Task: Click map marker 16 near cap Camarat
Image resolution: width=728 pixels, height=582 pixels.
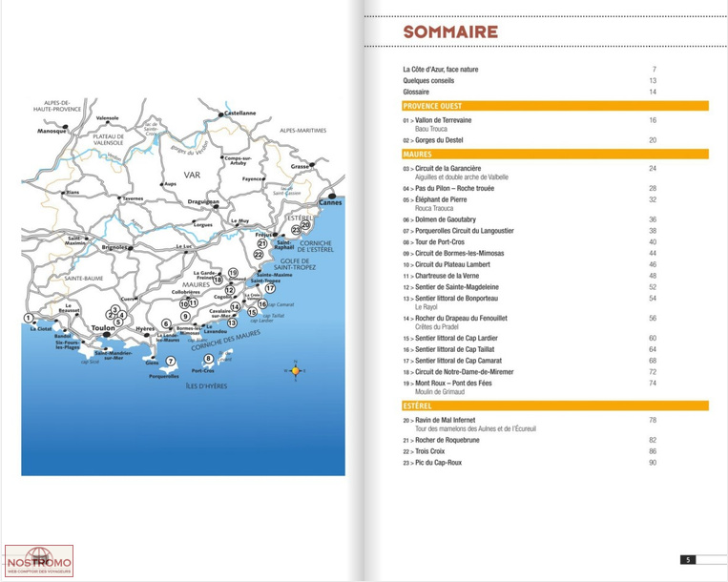Action: [262, 304]
